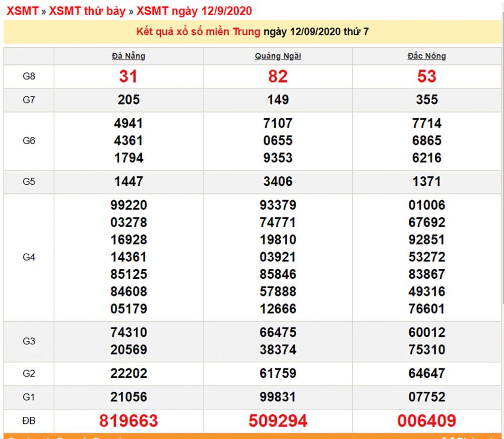Click Đắc Nông G1 number 07752
Image resolution: width=504 pixels, height=439 pixels.
[x=426, y=397]
